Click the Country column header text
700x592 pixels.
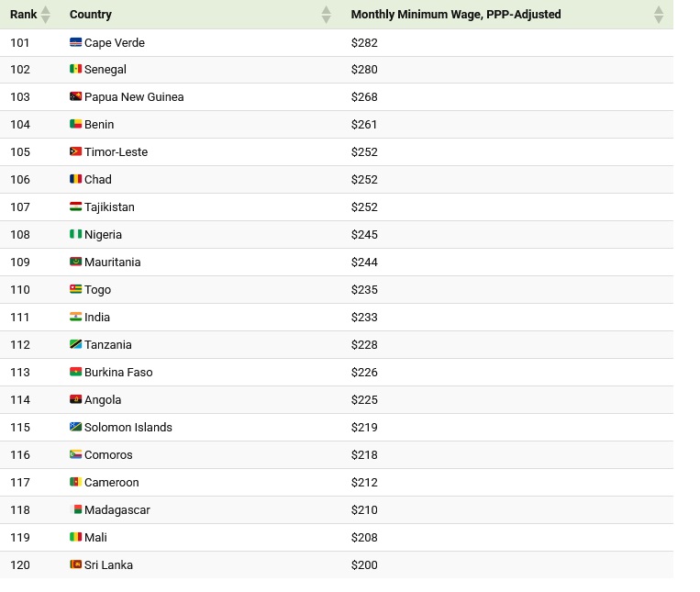pos(91,15)
